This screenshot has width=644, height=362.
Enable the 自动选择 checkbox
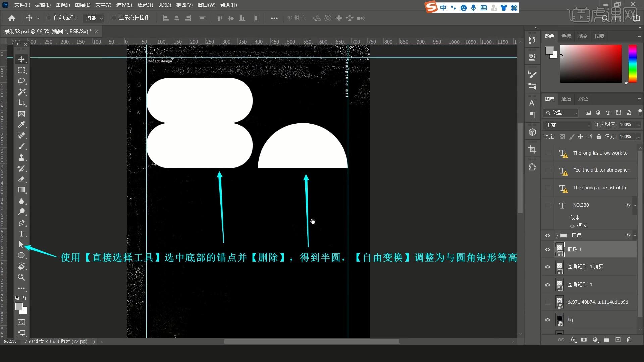(x=49, y=18)
